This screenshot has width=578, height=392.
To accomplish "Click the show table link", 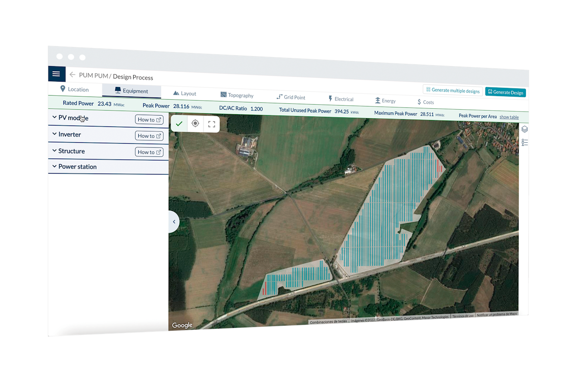I will (509, 117).
